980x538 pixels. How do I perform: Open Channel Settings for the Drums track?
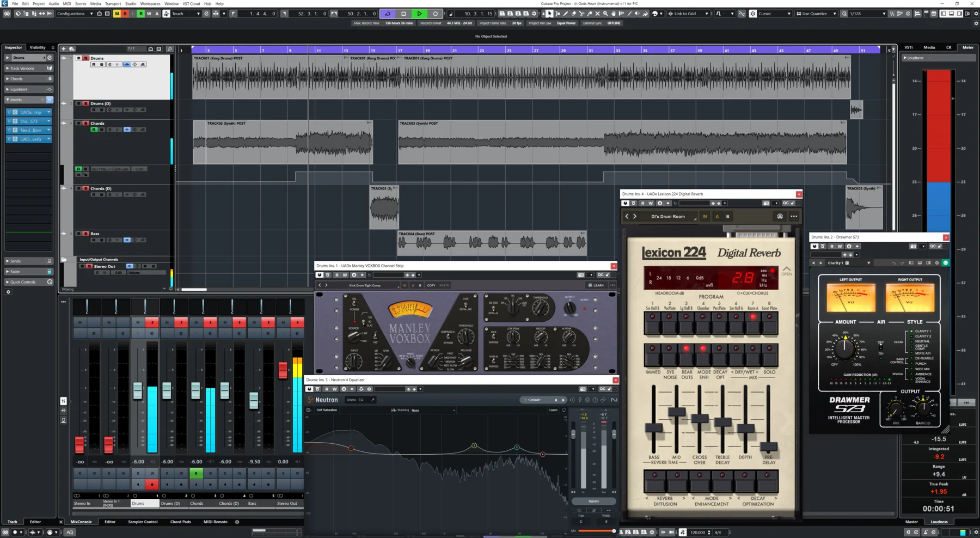[109, 64]
